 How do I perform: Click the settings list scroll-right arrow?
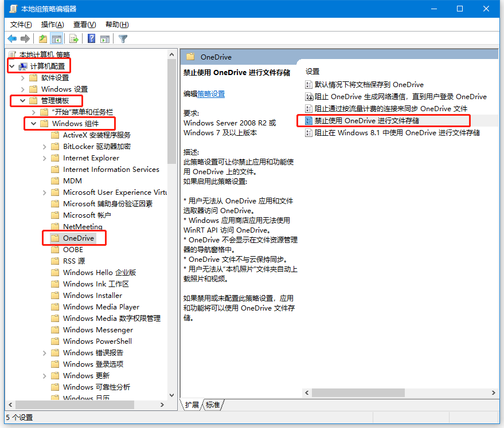pos(494,392)
